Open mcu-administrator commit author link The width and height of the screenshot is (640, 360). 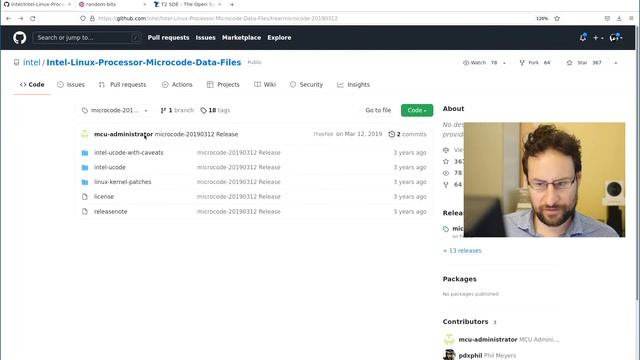pyautogui.click(x=123, y=134)
